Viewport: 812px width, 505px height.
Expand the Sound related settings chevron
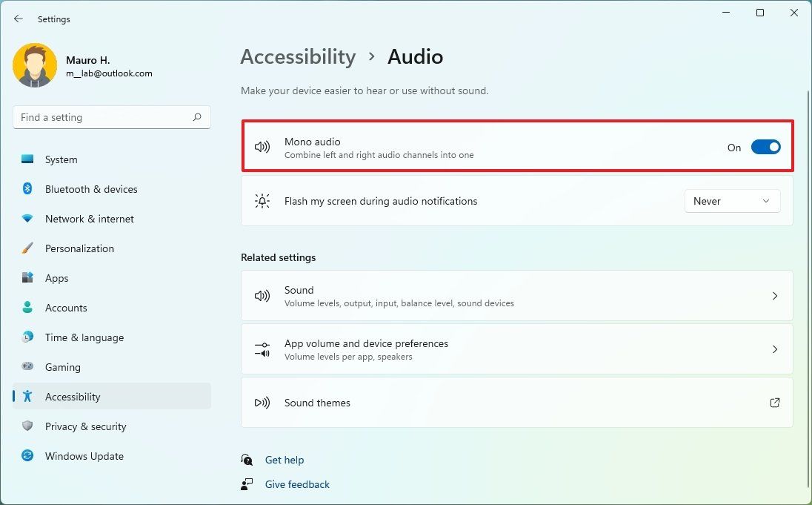click(775, 296)
